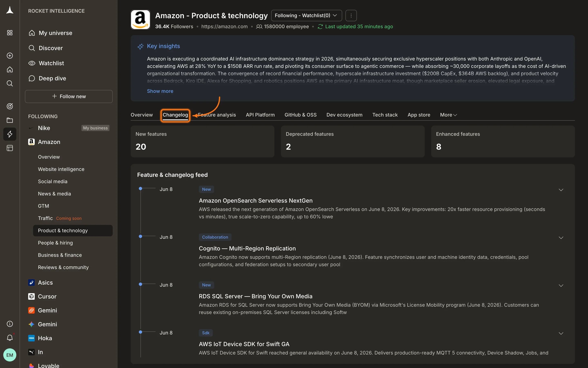Open the folder icon in the left rail

click(x=10, y=120)
